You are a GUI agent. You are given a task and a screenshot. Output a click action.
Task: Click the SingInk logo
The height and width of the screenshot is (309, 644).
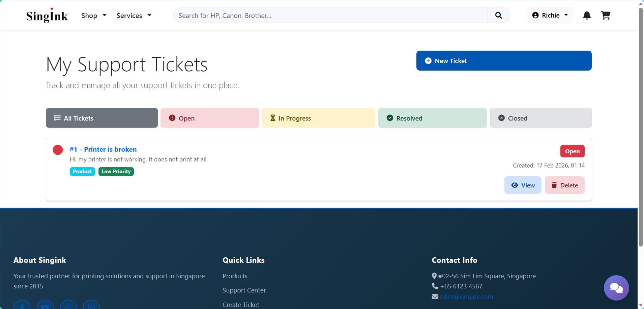click(x=47, y=15)
